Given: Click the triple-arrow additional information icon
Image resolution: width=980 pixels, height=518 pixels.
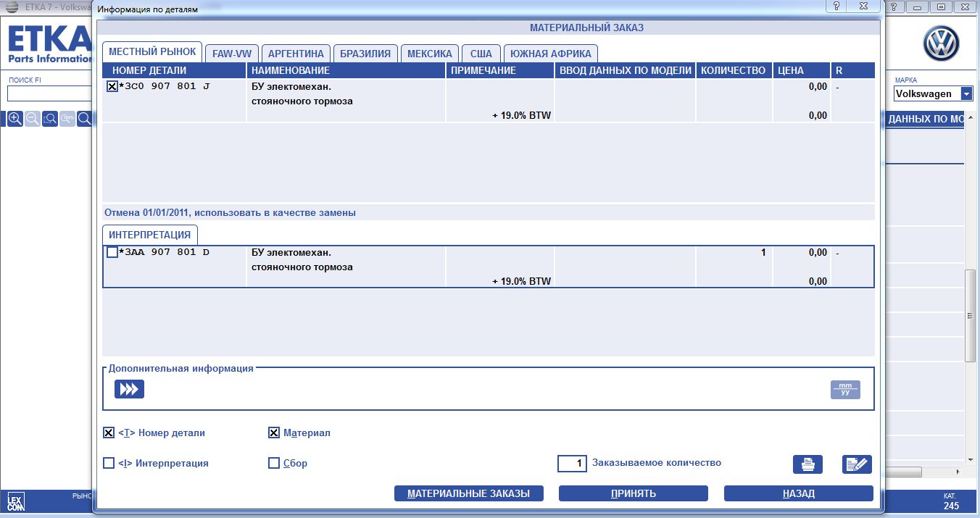Looking at the screenshot, I should click(129, 390).
